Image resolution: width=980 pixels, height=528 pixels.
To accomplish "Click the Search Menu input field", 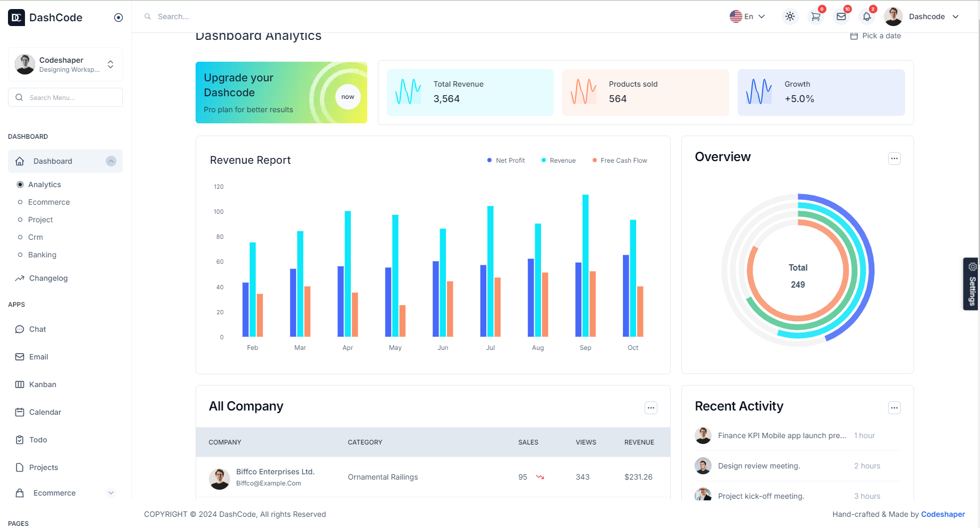I will 65,97.
